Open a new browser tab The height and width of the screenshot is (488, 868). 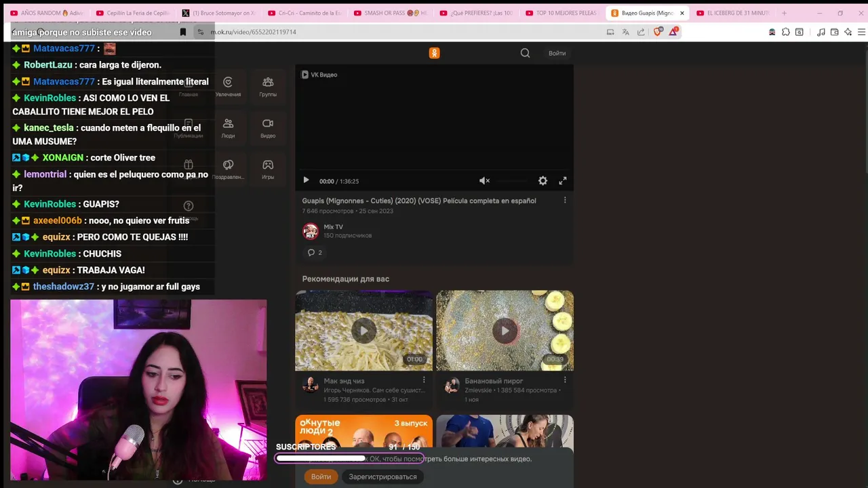tap(784, 13)
